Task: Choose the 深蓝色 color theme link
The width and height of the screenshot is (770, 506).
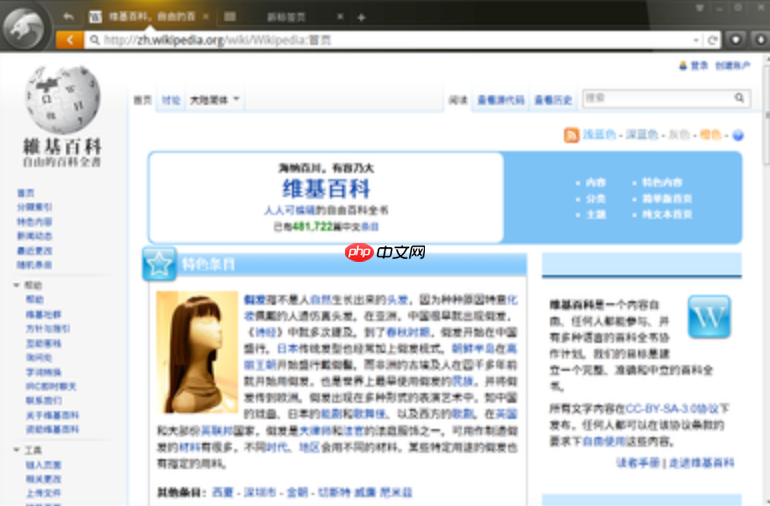Action: [642, 135]
